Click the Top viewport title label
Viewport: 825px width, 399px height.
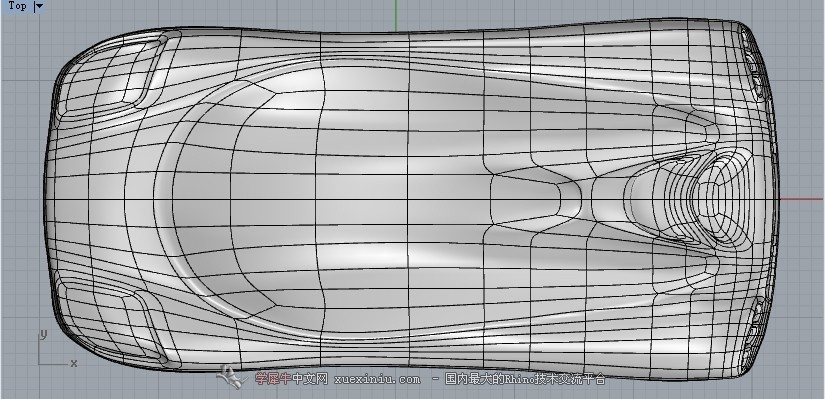[17, 6]
